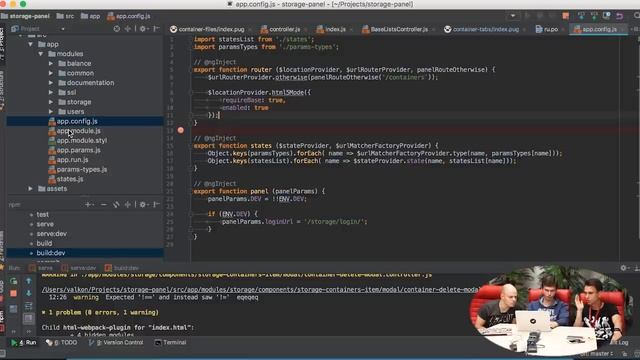
Task: Open the Run tool window button
Action: tap(23, 342)
